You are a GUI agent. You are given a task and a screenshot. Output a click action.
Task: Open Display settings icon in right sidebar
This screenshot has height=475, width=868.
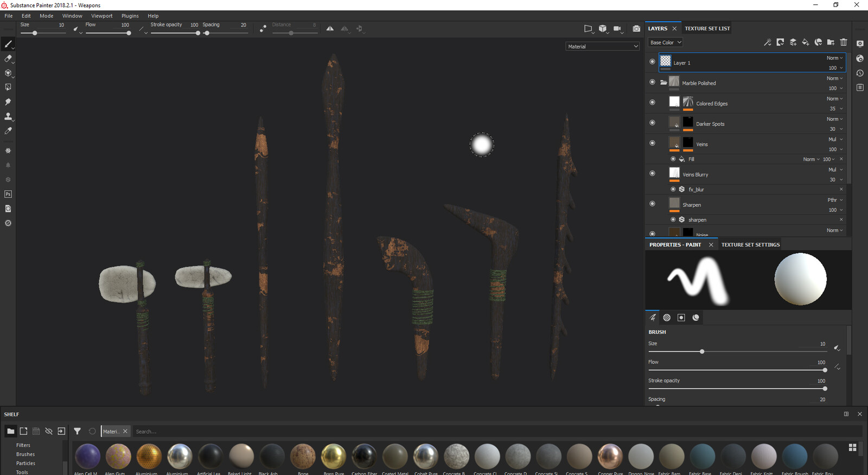tap(860, 43)
